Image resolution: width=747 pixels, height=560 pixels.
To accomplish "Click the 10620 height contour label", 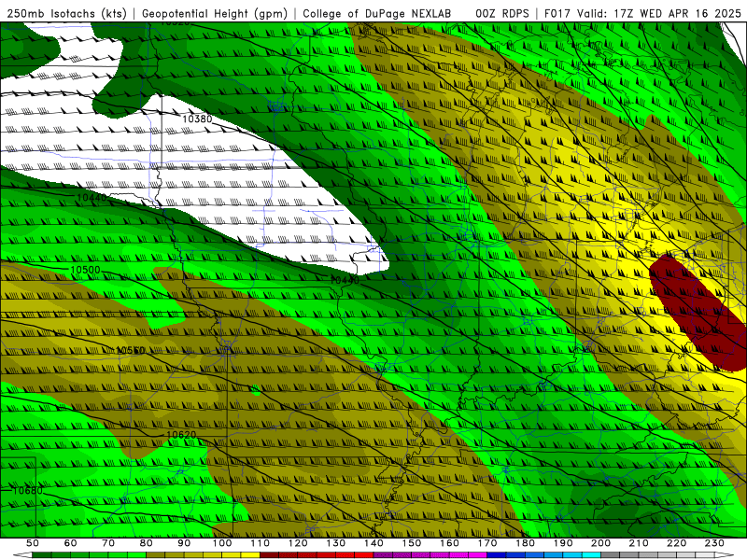I will click(x=181, y=435).
